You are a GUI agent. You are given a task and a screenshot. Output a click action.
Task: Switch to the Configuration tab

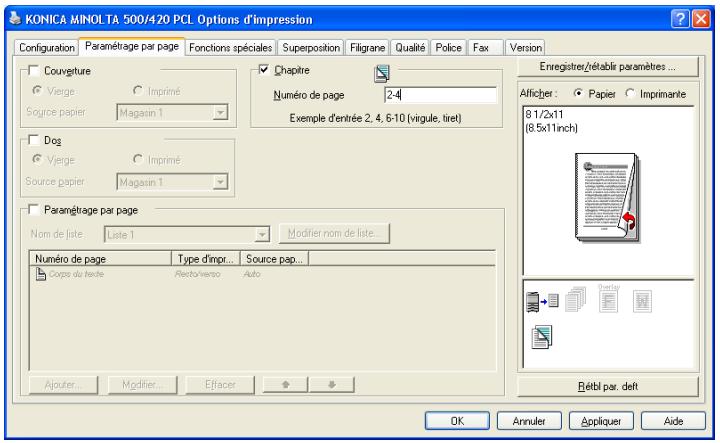[46, 48]
